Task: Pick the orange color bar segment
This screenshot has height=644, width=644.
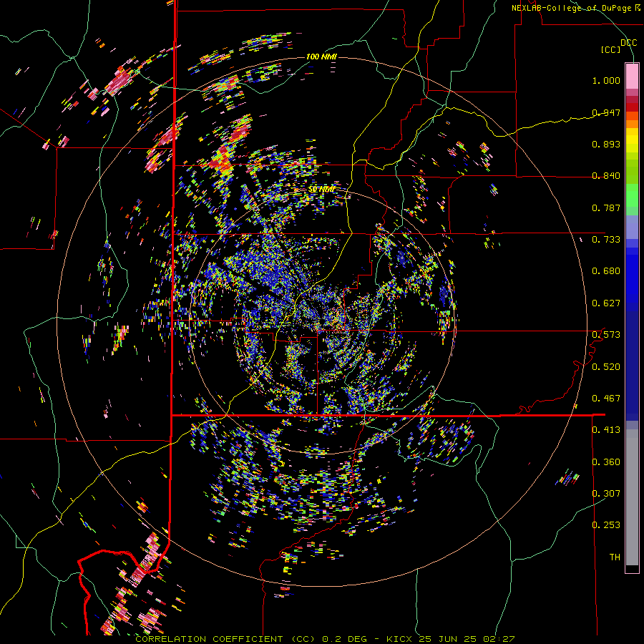Action: click(632, 124)
